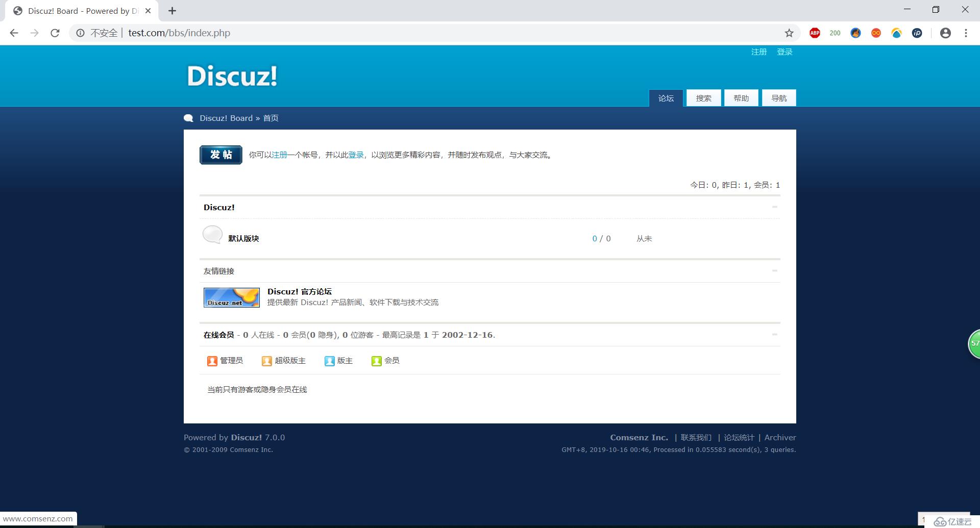Bookmark this page with the star icon

click(x=789, y=33)
